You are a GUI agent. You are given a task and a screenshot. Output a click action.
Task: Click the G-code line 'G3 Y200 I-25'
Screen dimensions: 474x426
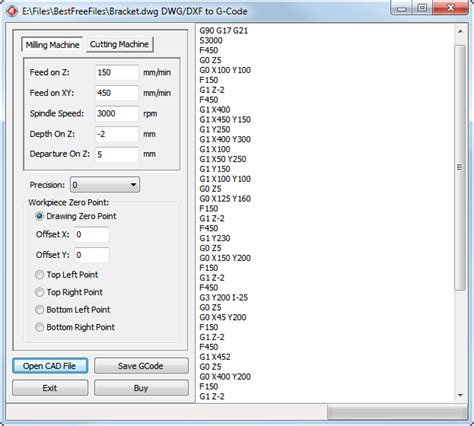[224, 298]
